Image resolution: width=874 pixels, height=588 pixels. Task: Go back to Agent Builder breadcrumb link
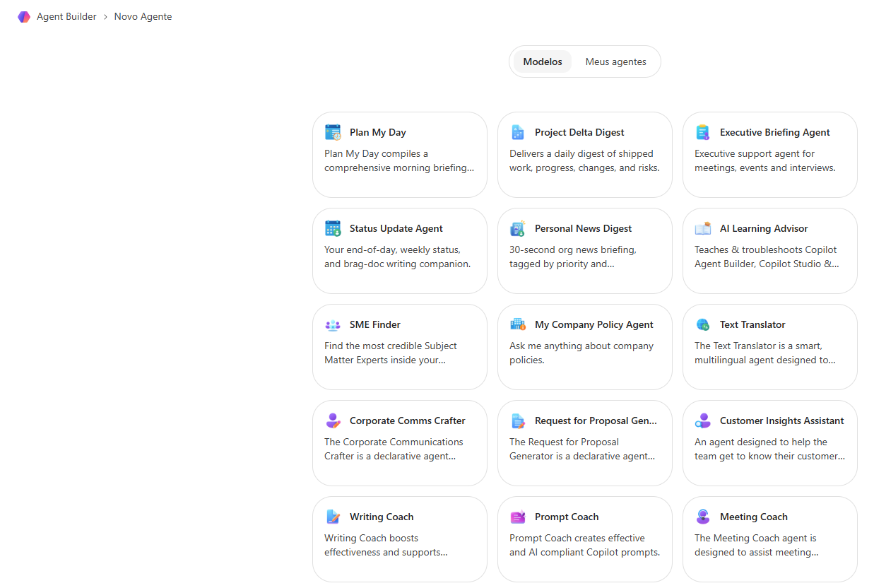(66, 16)
